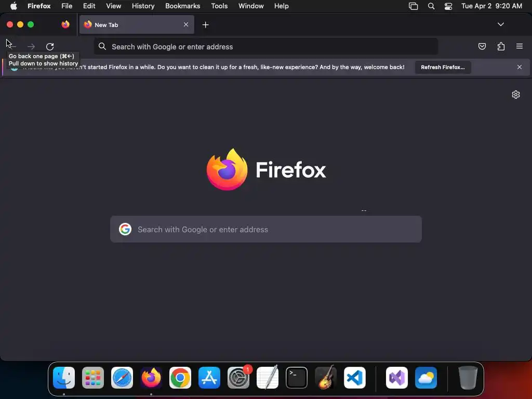Open TextEdit from the Dock
The width and height of the screenshot is (532, 399).
[x=268, y=378]
